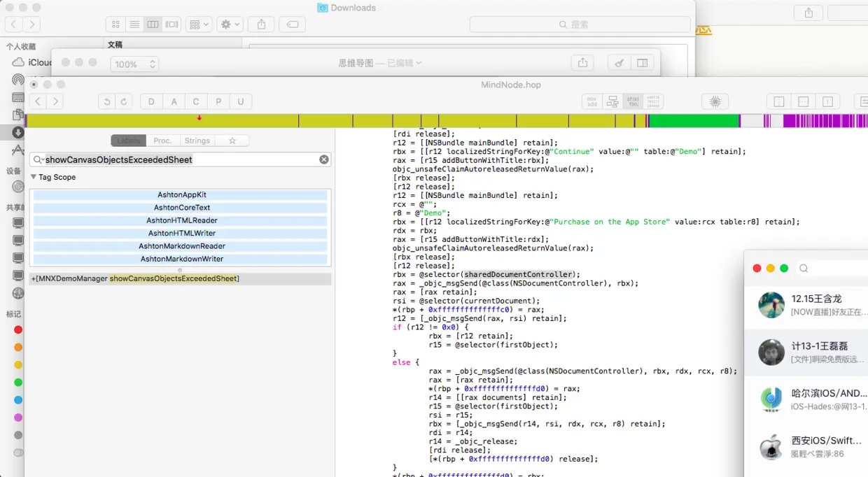Open zoom 100% stepper in mind map window

(134, 64)
